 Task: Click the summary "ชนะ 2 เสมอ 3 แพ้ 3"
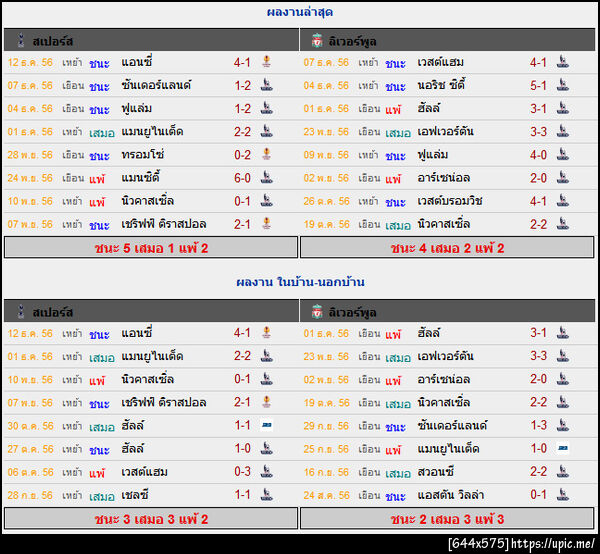(447, 519)
